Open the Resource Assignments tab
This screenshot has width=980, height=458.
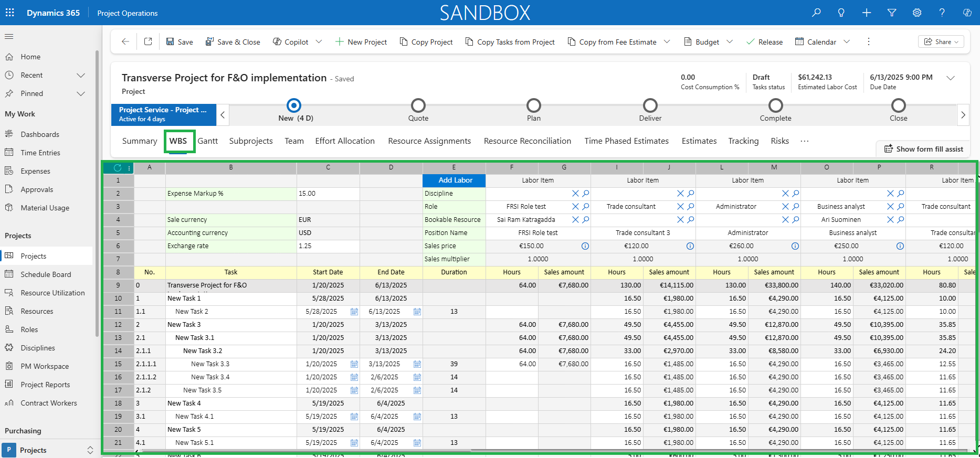point(429,141)
